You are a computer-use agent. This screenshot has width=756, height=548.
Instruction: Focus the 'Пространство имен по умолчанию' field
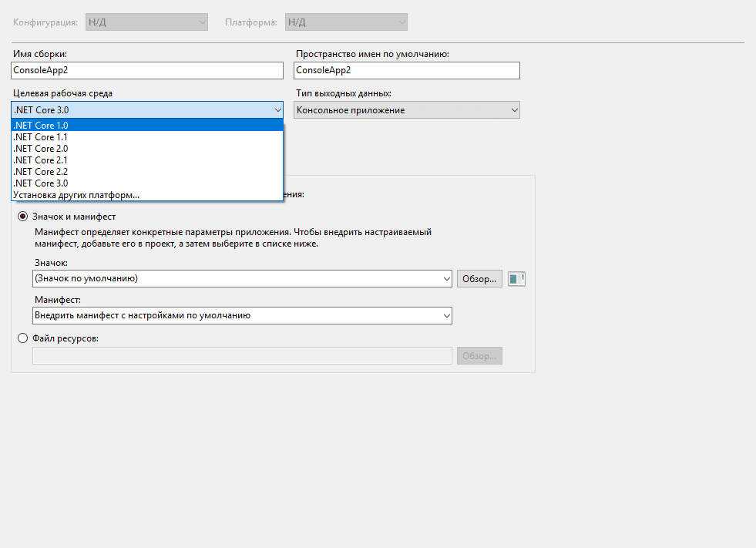pos(407,70)
